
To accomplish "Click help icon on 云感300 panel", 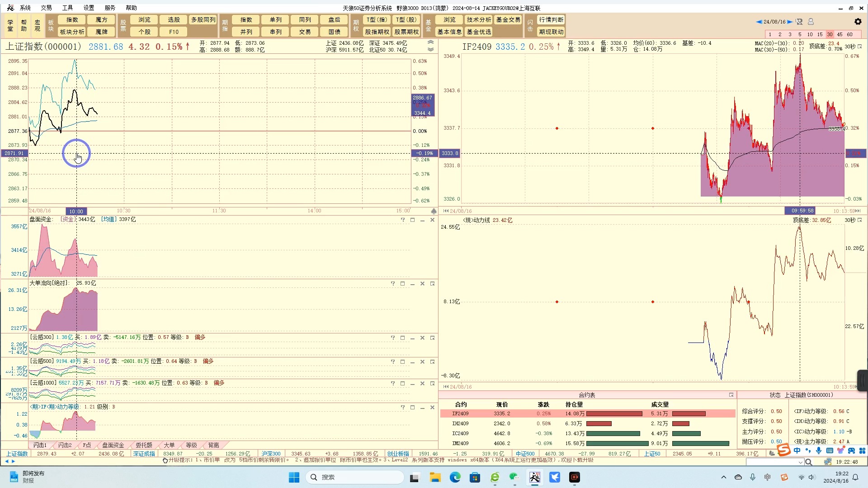I will coord(392,338).
